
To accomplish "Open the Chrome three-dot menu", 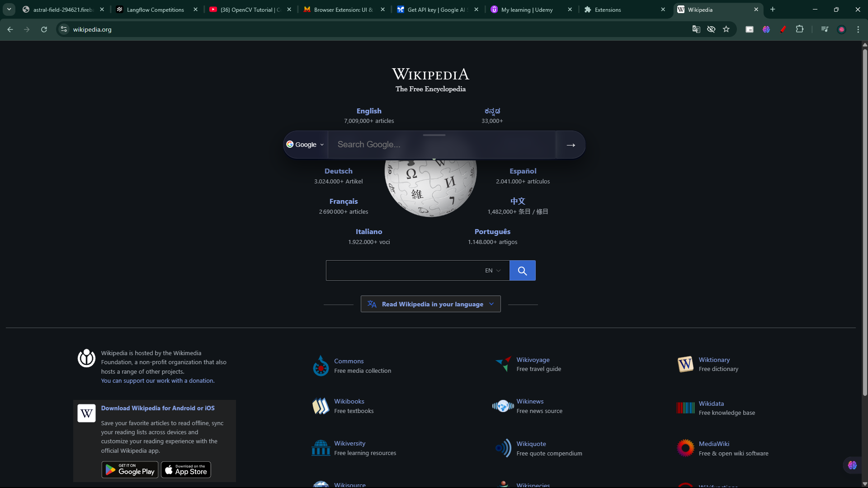I will click(x=858, y=29).
